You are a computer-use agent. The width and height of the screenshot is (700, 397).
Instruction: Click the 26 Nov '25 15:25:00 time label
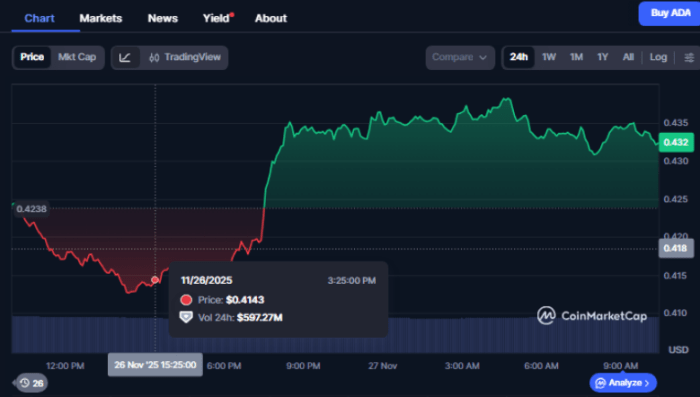tap(155, 365)
